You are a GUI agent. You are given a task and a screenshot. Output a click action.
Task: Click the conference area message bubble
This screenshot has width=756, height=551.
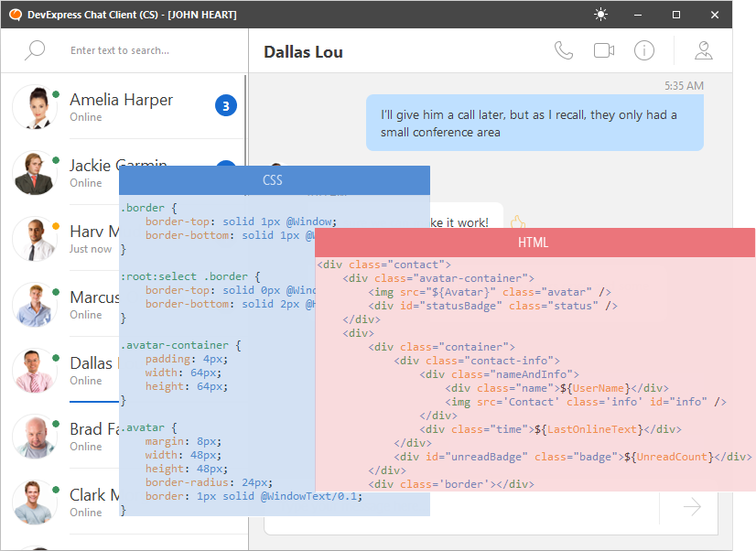pos(532,124)
